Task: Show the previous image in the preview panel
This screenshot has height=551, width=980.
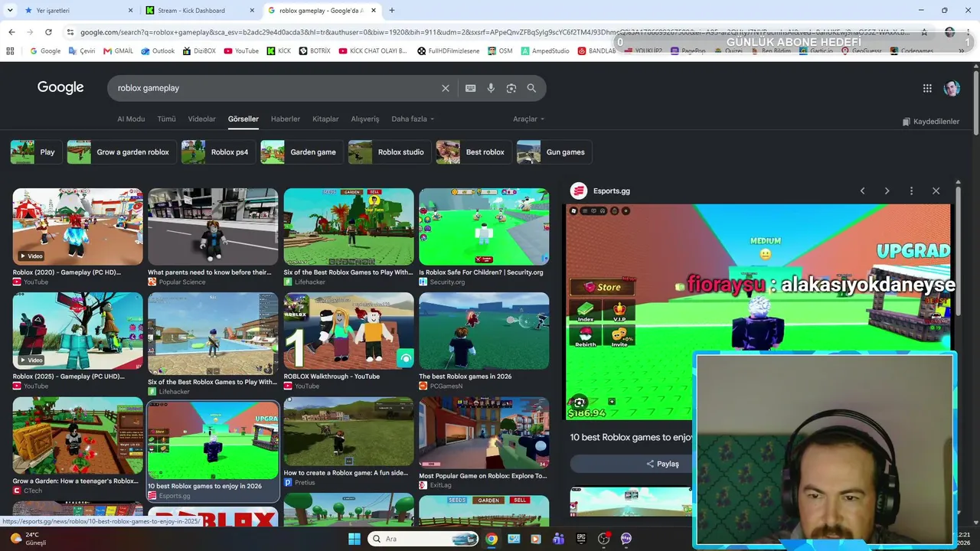Action: [862, 191]
